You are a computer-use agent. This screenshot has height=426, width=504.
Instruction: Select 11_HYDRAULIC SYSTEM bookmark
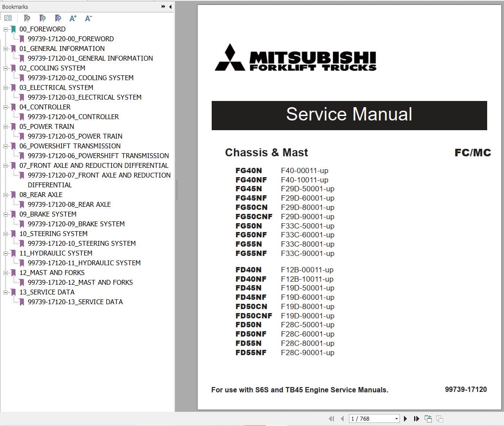(x=56, y=253)
